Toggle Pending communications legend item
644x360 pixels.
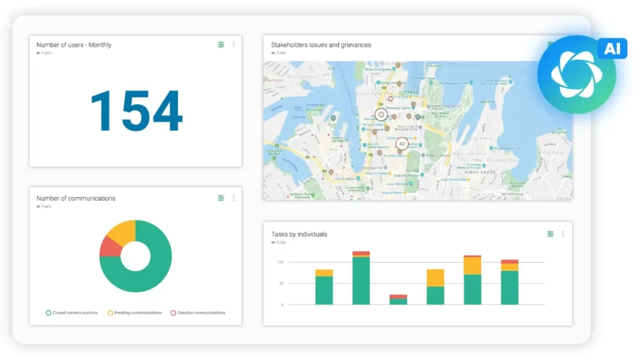point(135,313)
